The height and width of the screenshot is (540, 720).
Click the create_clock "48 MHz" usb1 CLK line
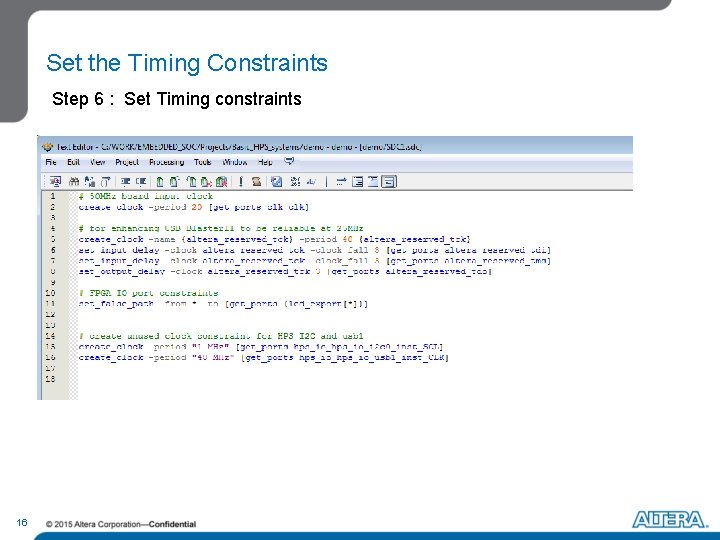[x=264, y=357]
